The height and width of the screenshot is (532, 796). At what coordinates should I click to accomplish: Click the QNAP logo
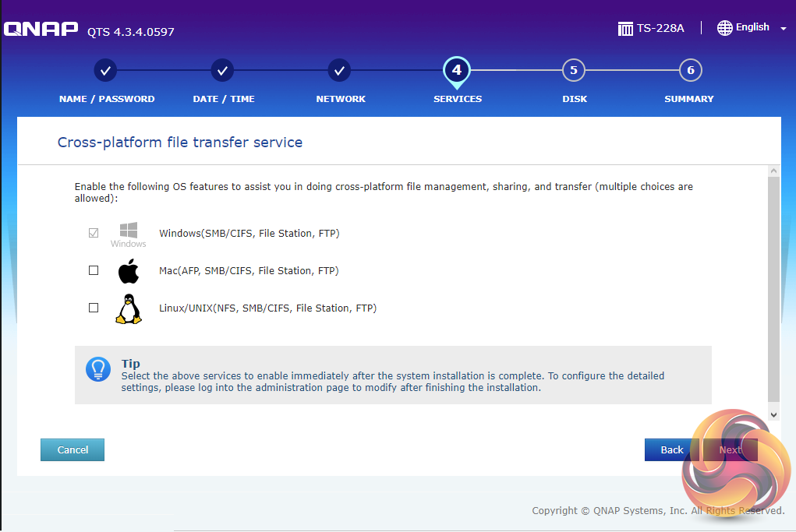pos(41,29)
